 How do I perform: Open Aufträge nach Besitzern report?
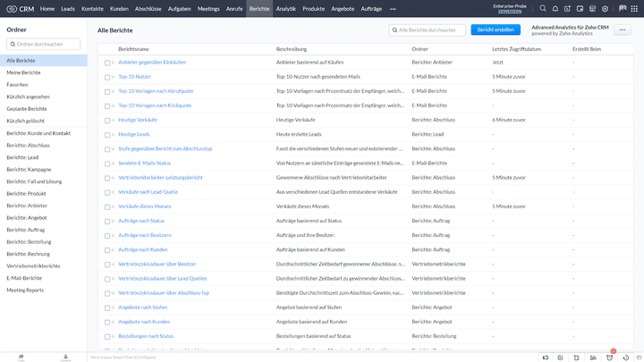pyautogui.click(x=145, y=235)
